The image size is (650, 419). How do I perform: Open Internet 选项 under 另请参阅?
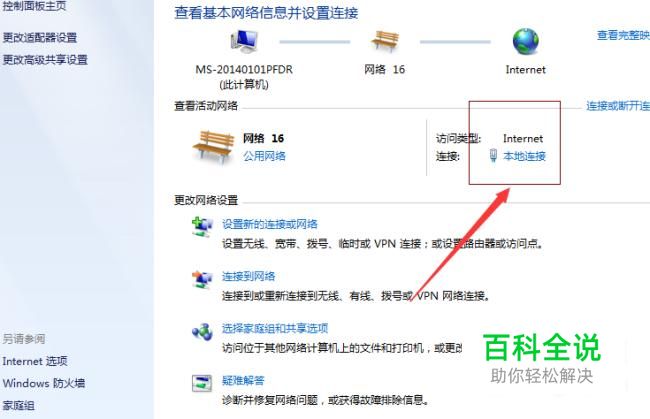point(35,361)
